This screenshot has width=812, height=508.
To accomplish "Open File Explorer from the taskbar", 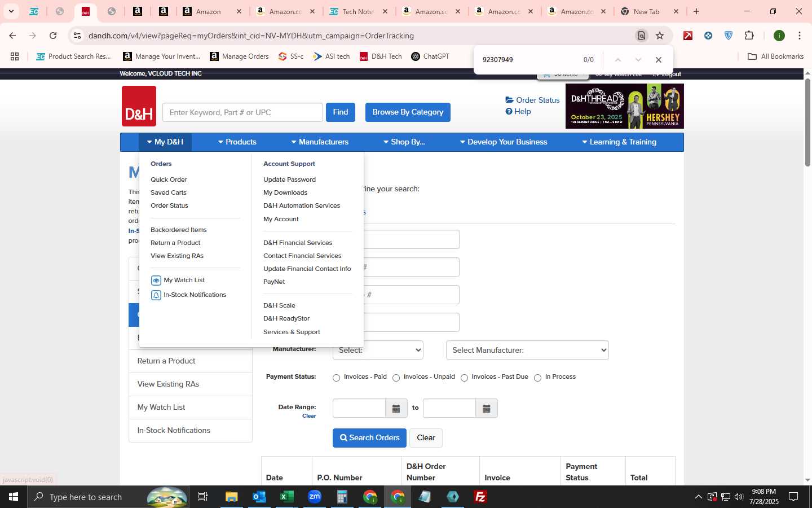I will click(231, 497).
